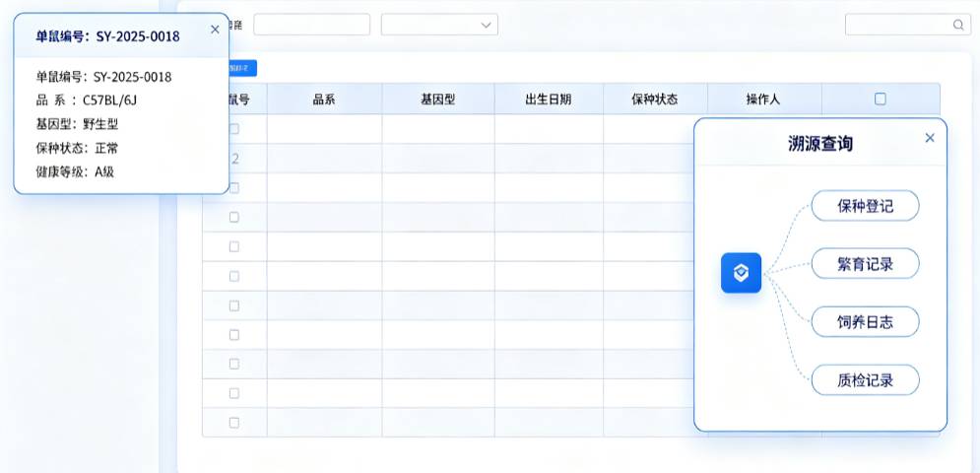Tick the select-all checkbox in table header
Image resolution: width=980 pixels, height=473 pixels.
pyautogui.click(x=880, y=99)
